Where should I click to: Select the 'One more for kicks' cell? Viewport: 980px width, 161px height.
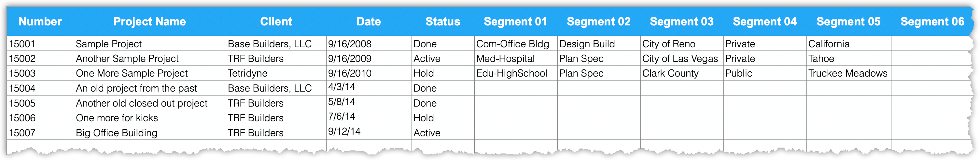150,118
